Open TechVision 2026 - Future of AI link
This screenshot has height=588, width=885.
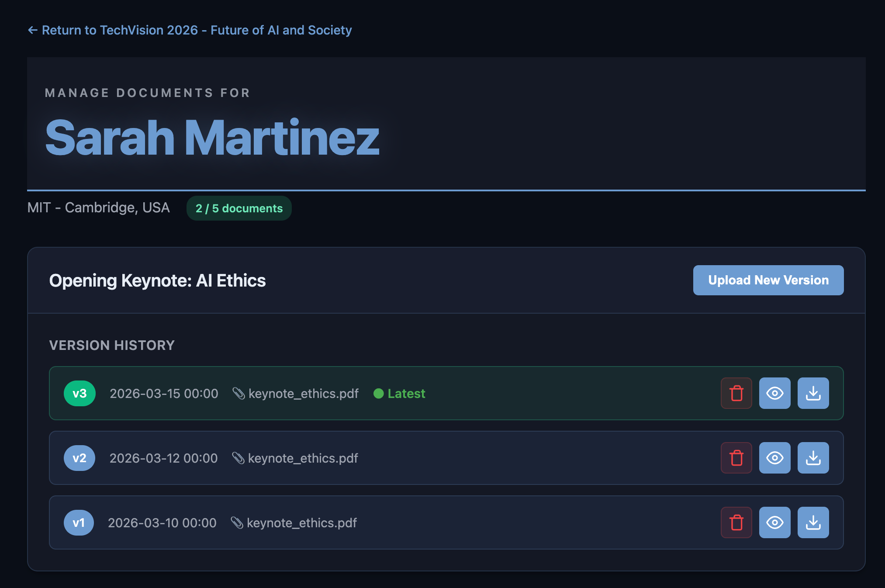(x=197, y=30)
